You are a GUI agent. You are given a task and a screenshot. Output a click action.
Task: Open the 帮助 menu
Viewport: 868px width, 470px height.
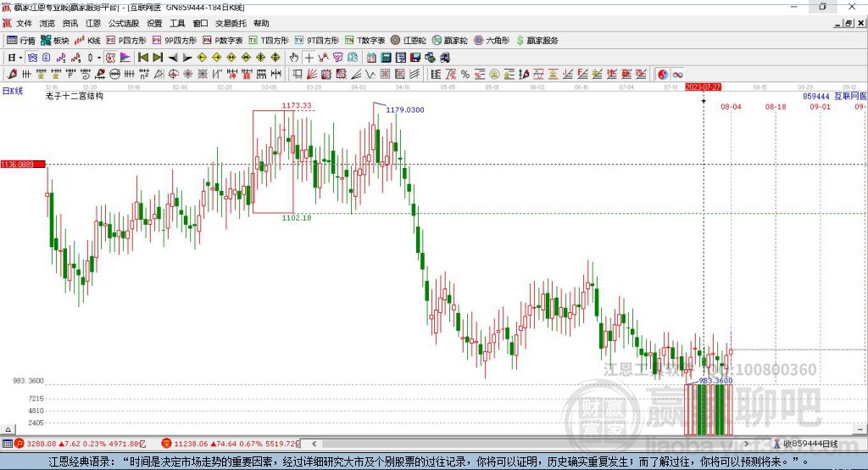[x=261, y=23]
